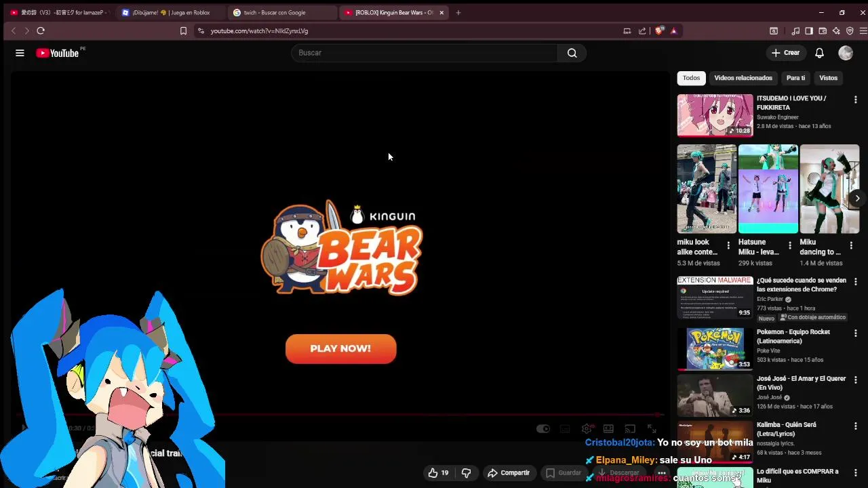
Task: Open the 'Pokemon - Equipo Rocket' video title
Action: click(x=793, y=336)
